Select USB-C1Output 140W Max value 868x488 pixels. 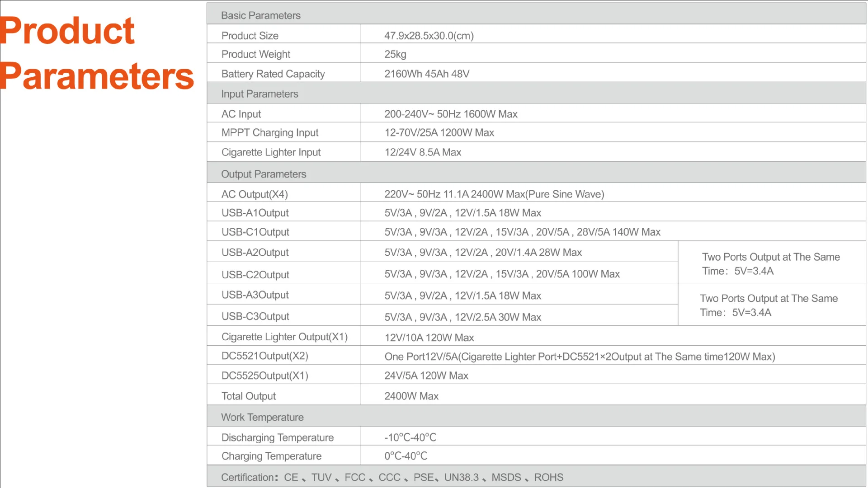coord(522,232)
